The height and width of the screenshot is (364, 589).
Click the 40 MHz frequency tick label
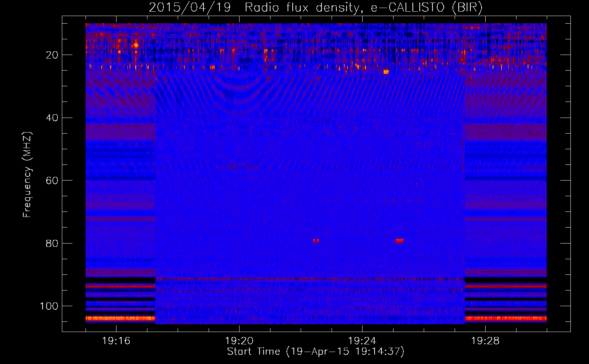pyautogui.click(x=52, y=118)
